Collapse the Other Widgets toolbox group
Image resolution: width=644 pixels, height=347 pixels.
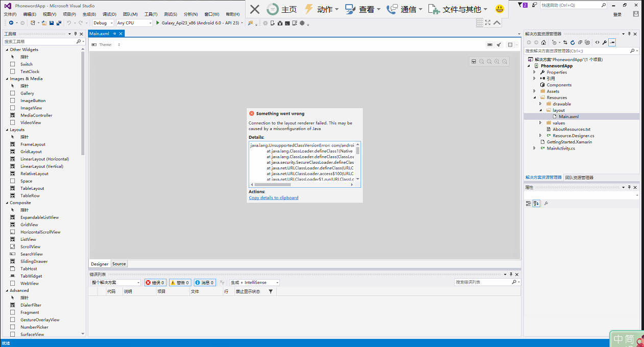(x=7, y=49)
